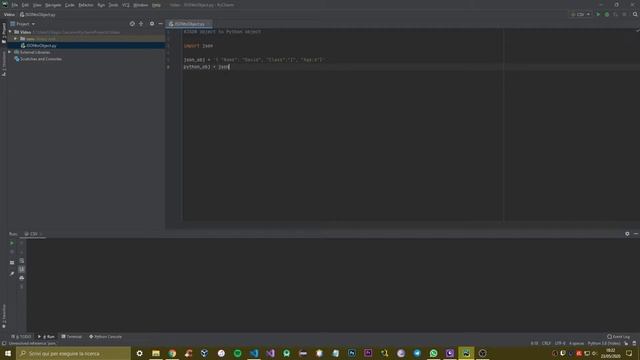Viewport: 640px width, 360px height.
Task: Click the green Run button in top toolbar
Action: (x=598, y=14)
